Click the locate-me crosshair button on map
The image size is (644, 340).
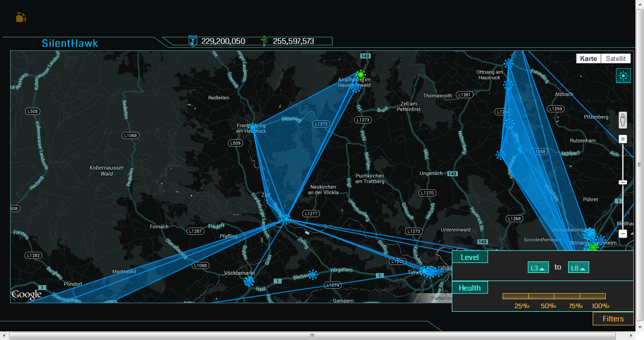tap(623, 76)
